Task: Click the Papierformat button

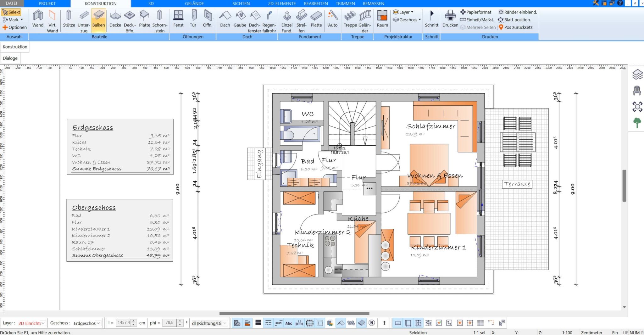Action: pos(475,12)
